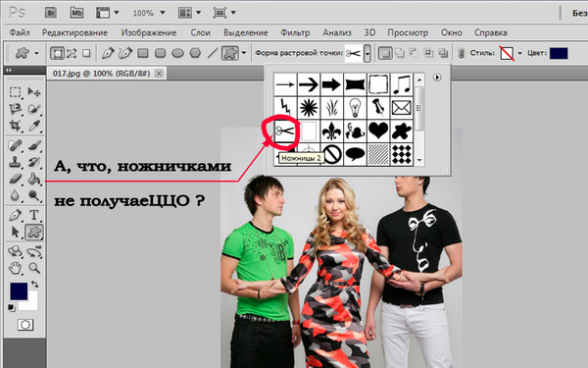The width and height of the screenshot is (588, 368).
Task: Select the Clone Stamp tool
Action: coord(15,162)
